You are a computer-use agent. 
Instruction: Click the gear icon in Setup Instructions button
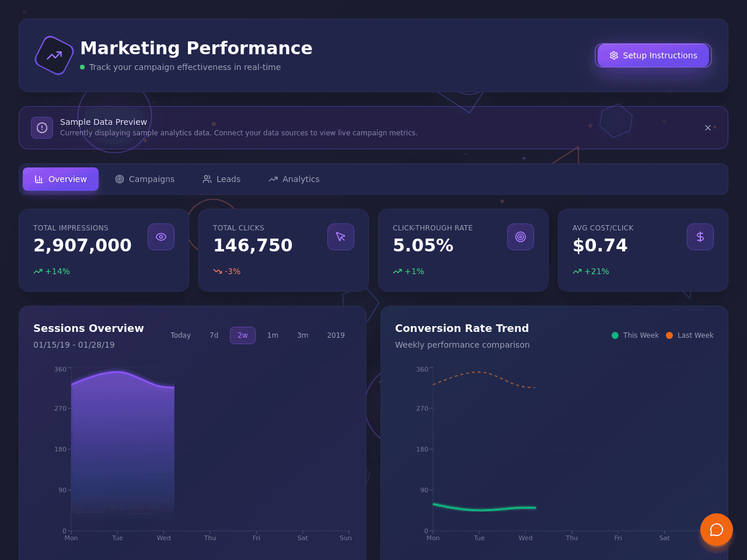coord(614,55)
